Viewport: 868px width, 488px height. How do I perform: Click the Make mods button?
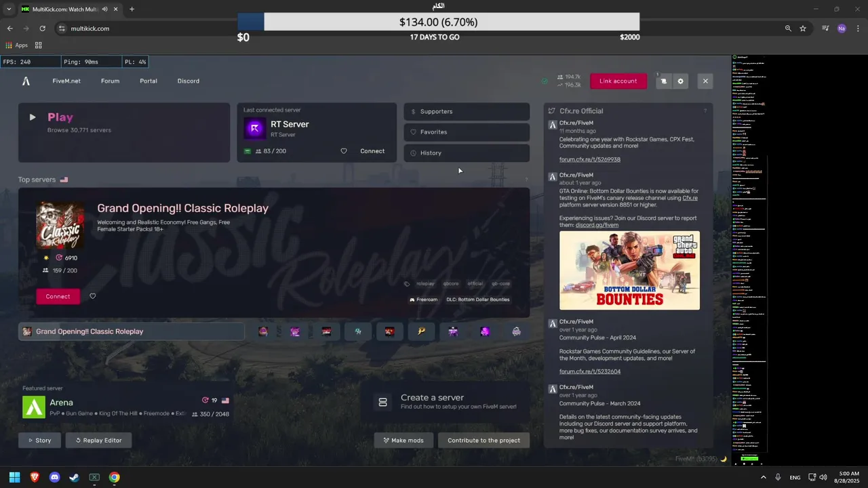coord(403,441)
